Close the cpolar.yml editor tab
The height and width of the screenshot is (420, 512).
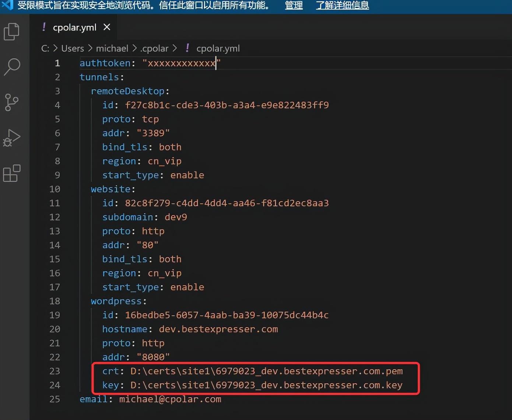click(x=107, y=27)
